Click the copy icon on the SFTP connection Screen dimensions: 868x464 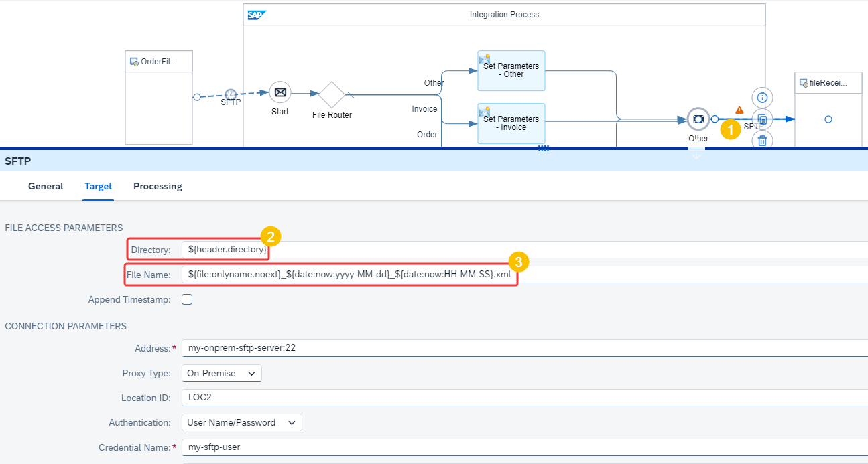762,119
